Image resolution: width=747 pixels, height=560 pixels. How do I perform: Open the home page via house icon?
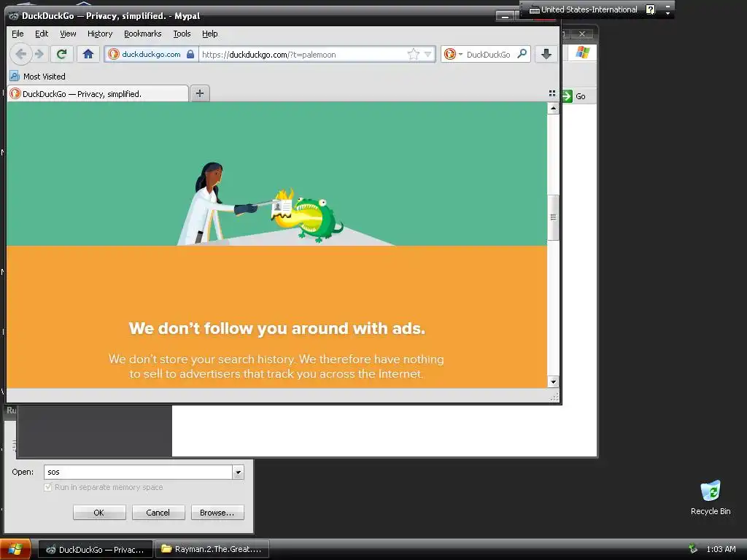pyautogui.click(x=88, y=54)
